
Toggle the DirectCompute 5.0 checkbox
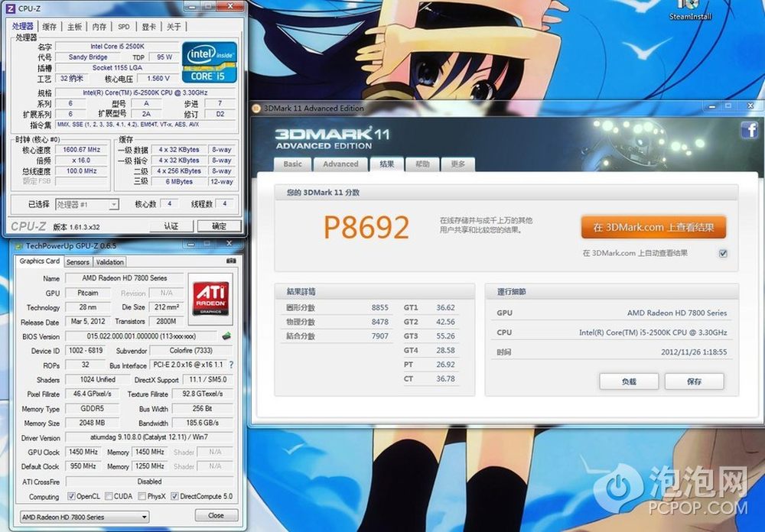click(x=174, y=496)
